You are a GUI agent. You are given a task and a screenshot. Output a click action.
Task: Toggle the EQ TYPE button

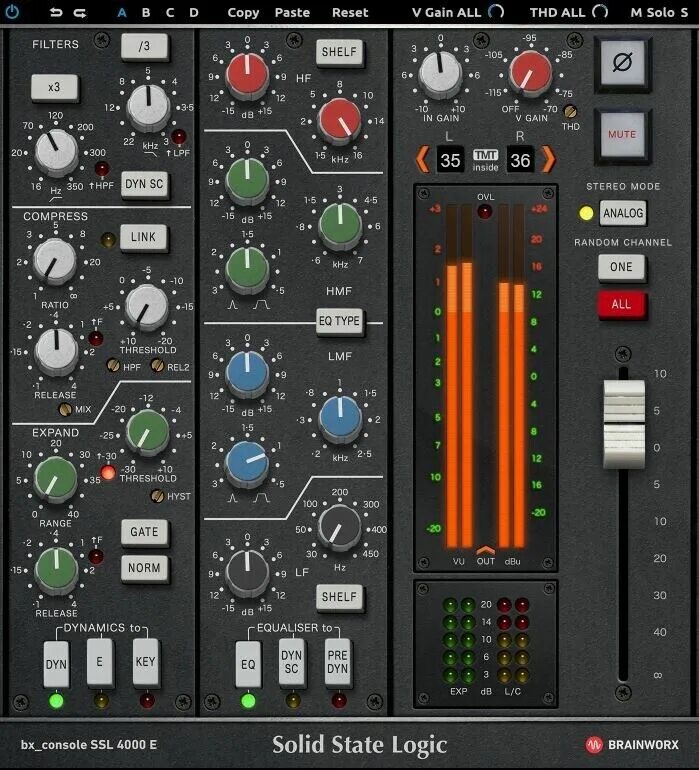pyautogui.click(x=339, y=321)
